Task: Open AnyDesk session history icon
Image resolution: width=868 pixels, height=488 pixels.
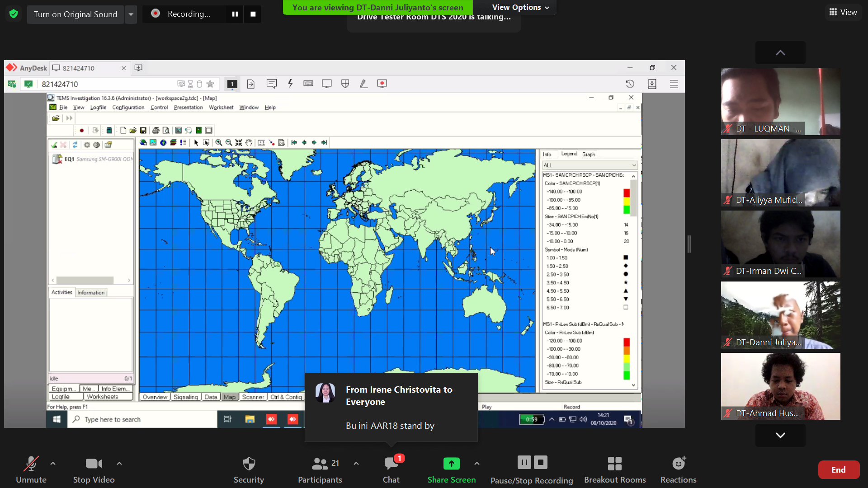Action: coord(630,84)
